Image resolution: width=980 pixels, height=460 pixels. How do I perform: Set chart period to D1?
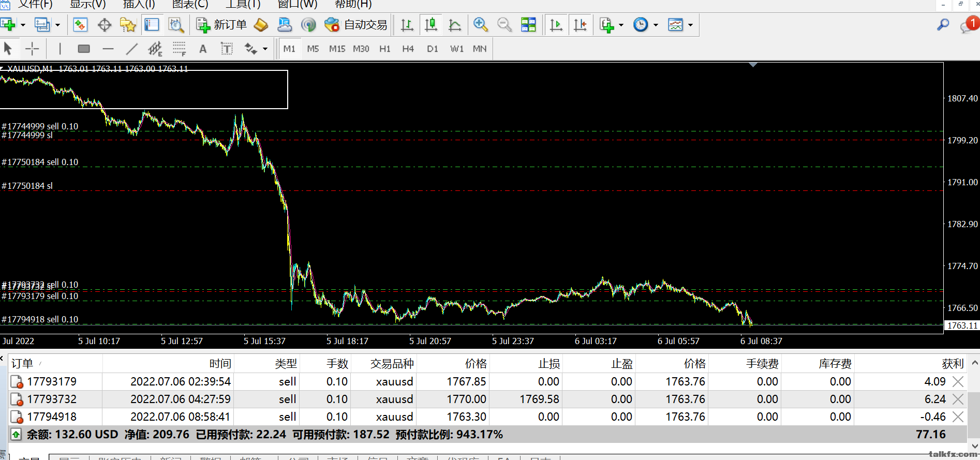[x=433, y=49]
